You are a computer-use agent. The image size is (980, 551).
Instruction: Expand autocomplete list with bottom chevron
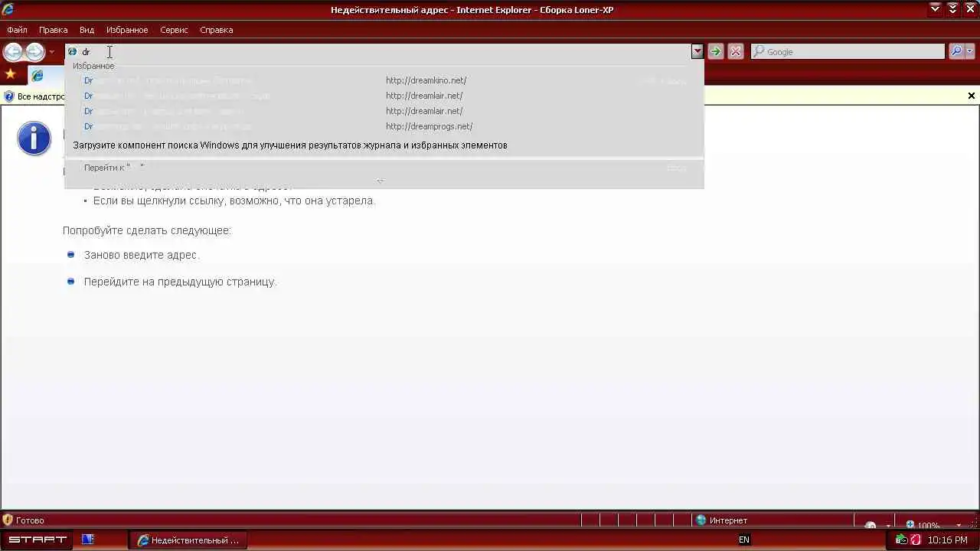[x=381, y=181]
